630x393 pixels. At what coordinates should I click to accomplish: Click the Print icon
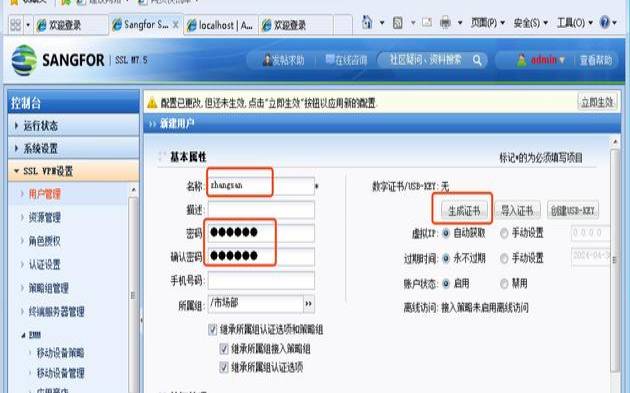pos(445,23)
